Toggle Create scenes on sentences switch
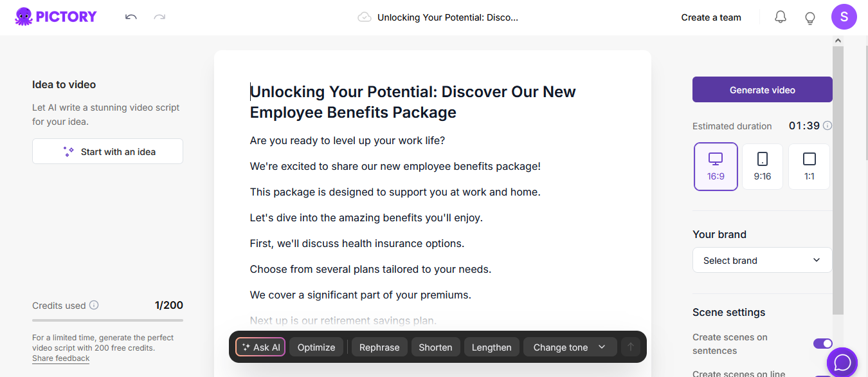The image size is (868, 377). pos(823,344)
